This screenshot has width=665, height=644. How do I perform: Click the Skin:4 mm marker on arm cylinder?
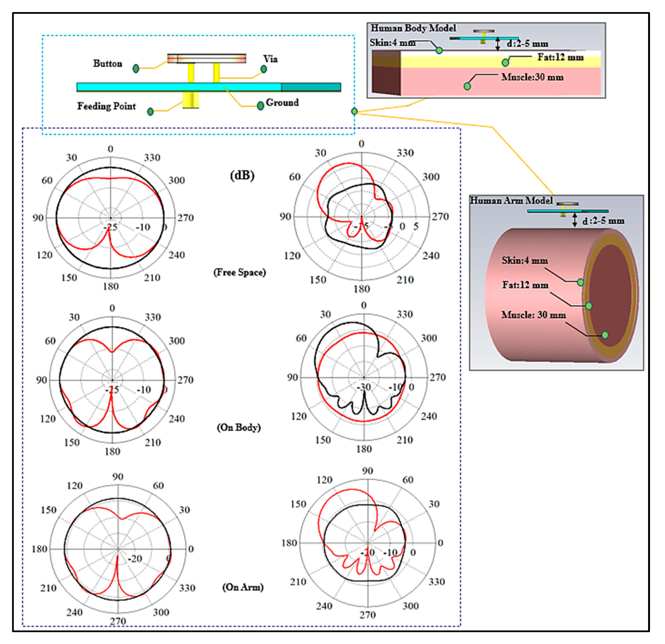click(581, 282)
